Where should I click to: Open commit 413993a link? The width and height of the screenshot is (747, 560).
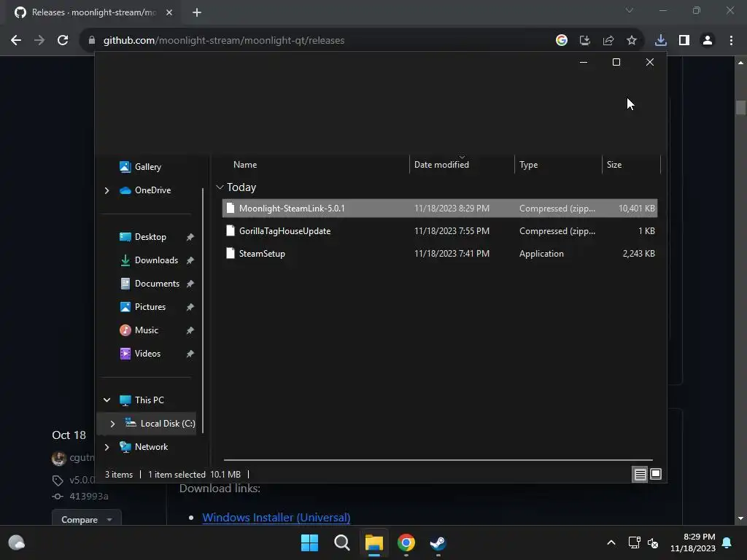pos(88,496)
